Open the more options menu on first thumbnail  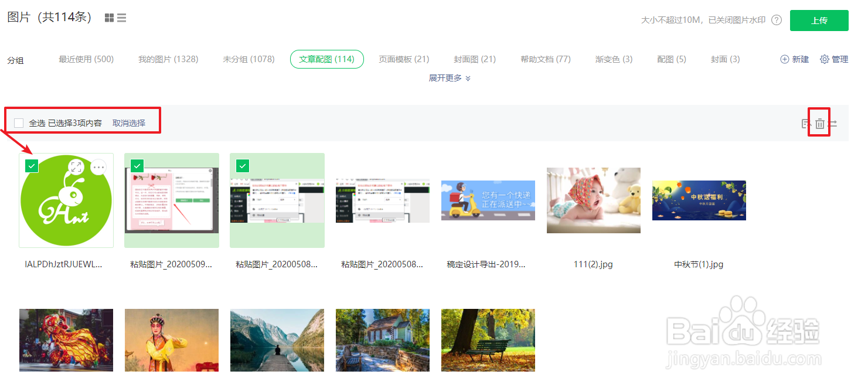(98, 167)
